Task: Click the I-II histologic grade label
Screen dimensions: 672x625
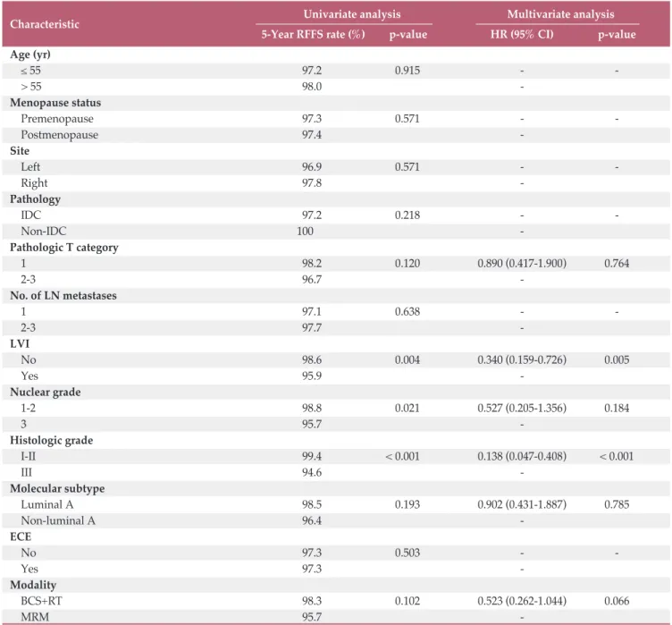Action: pos(29,456)
